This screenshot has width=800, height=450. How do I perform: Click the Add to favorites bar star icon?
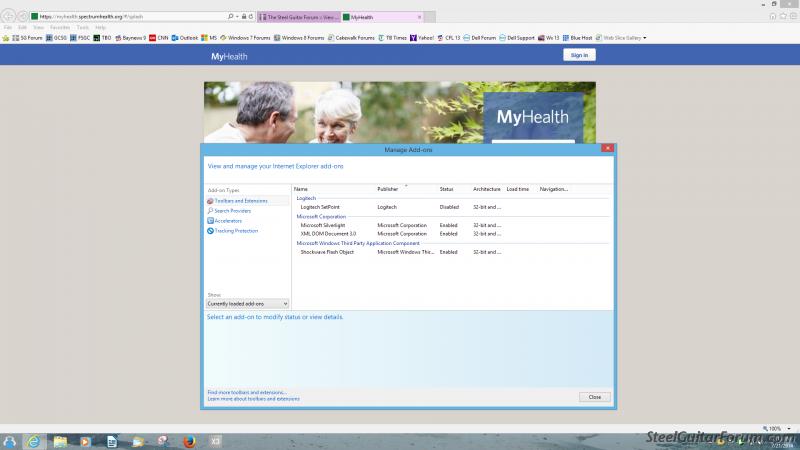[x=6, y=38]
